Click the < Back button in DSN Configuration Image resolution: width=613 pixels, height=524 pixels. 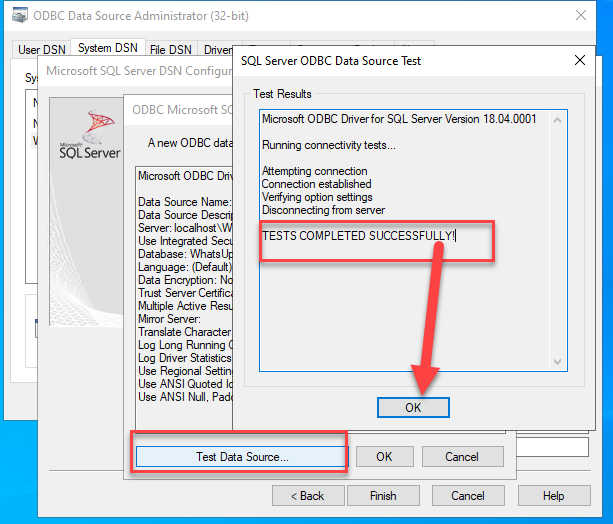(308, 495)
